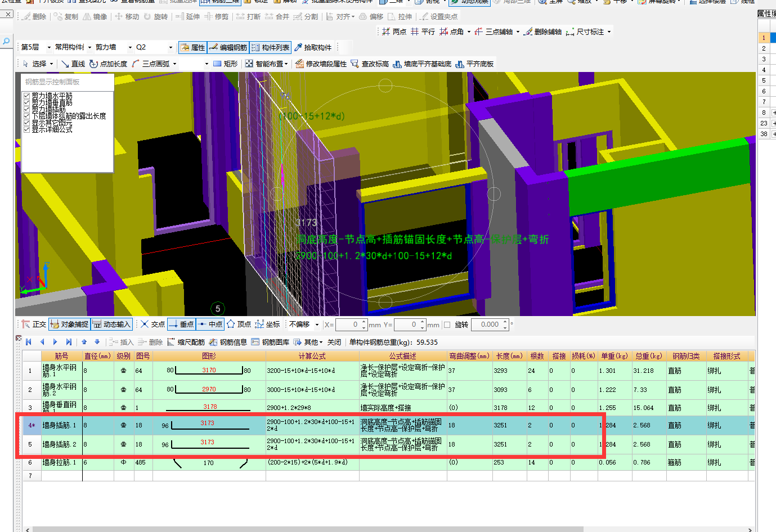Uncheck 下层墙体纵筋的露出长度 checkbox

point(26,116)
